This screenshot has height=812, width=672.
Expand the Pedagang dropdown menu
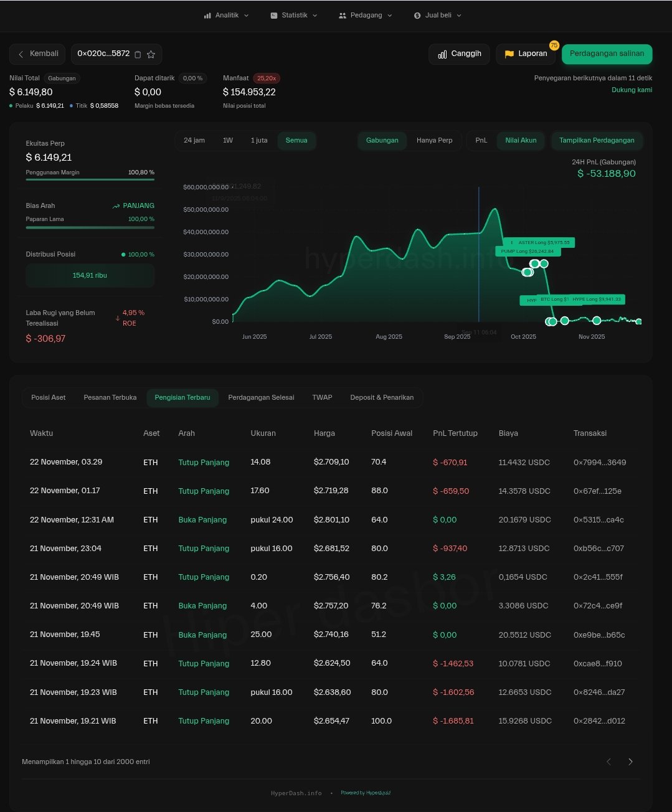(366, 16)
